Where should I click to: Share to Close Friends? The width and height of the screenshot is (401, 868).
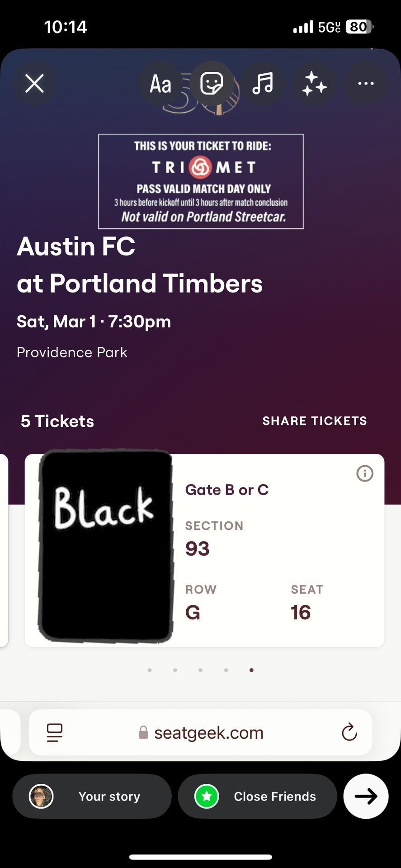[x=258, y=796]
